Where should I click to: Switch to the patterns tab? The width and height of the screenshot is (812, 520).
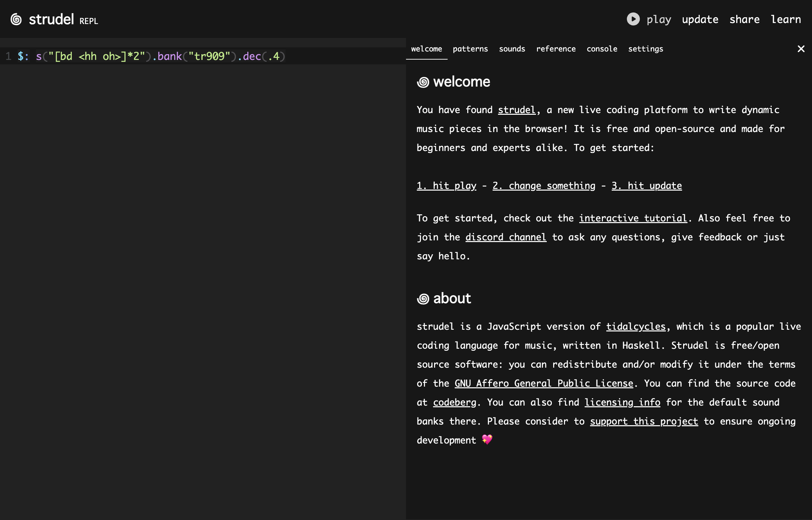[x=470, y=49]
